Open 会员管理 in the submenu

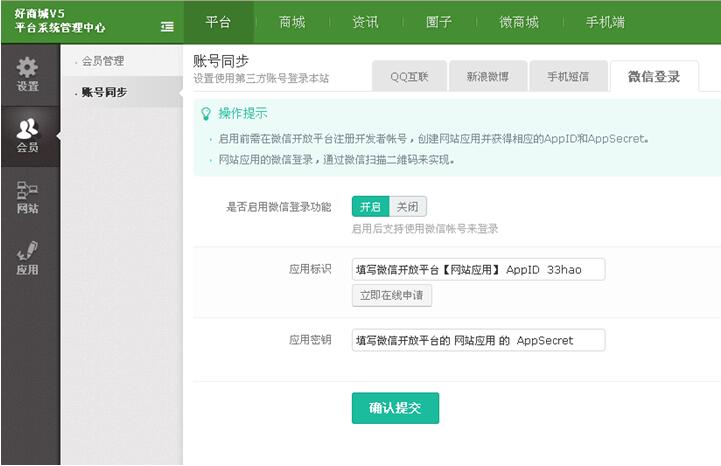tap(103, 61)
